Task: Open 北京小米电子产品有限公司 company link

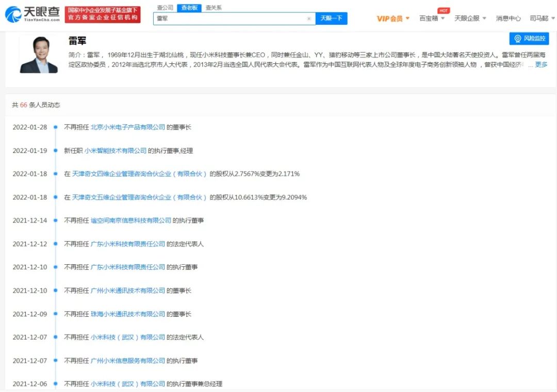Action: (128, 127)
